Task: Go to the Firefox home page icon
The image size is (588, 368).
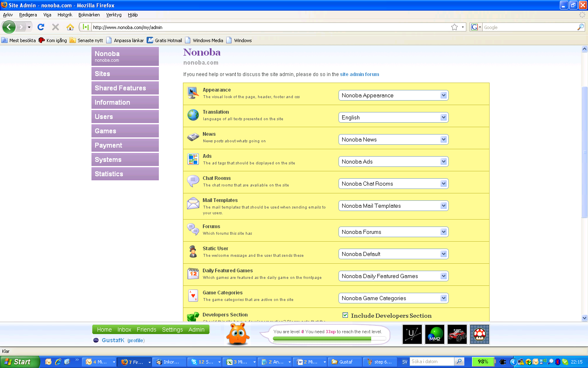Action: (70, 27)
